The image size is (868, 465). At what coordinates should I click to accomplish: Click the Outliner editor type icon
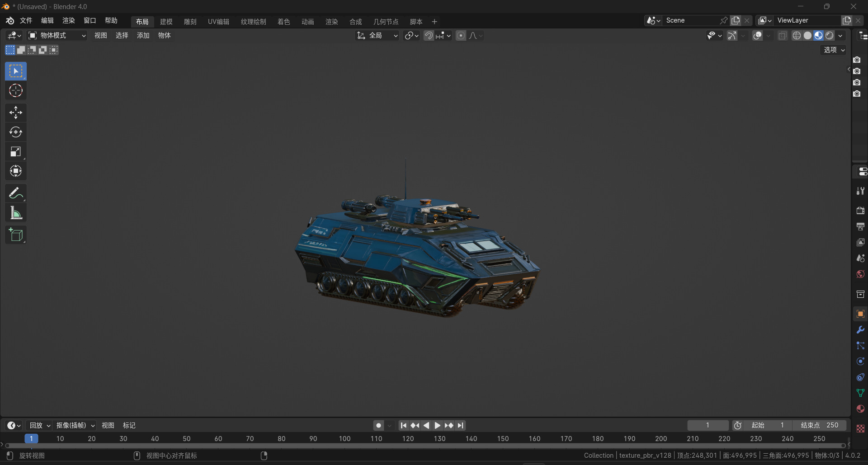[x=863, y=36]
